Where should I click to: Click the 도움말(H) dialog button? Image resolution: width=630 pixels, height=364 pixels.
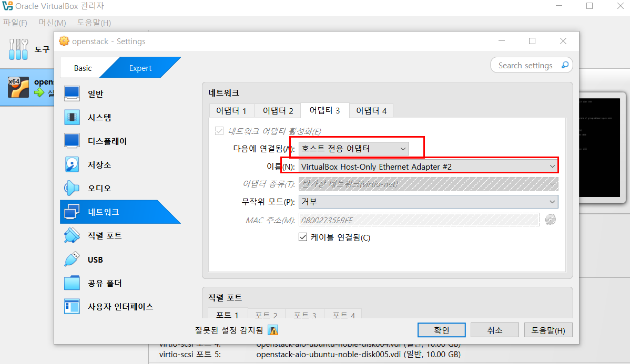coord(548,330)
